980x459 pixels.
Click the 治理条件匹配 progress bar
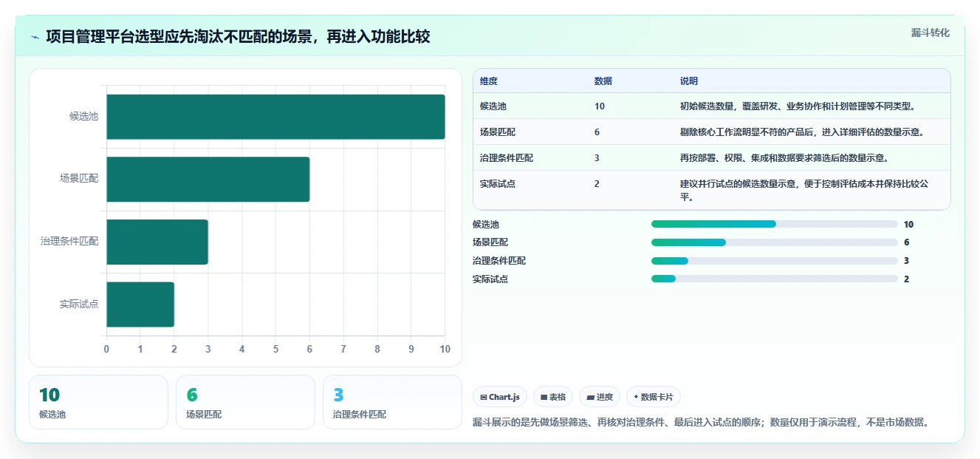(x=775, y=260)
